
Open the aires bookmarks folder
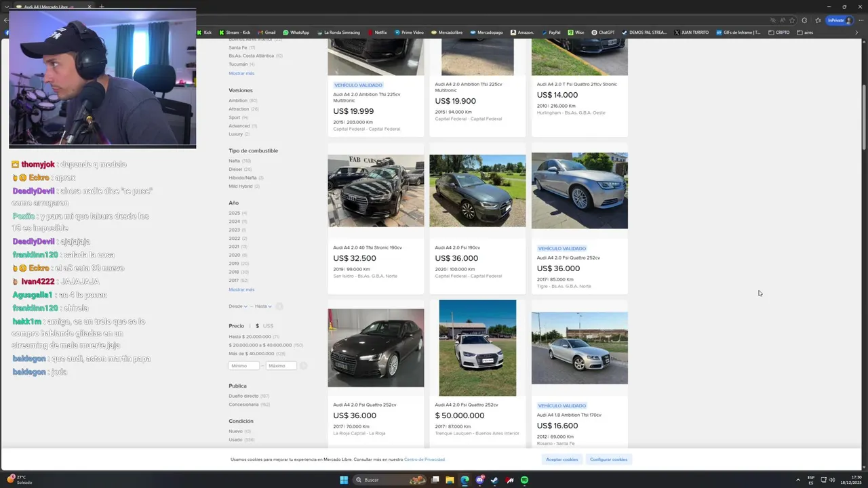pos(805,33)
